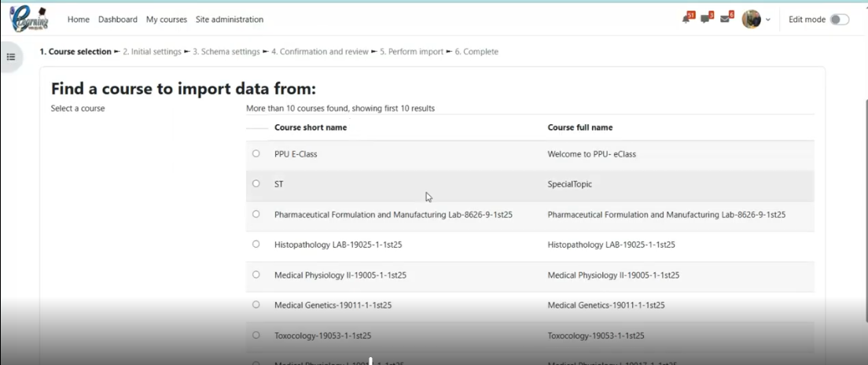Open the messages chat bubble icon
Image resolution: width=868 pixels, height=365 pixels.
pyautogui.click(x=705, y=20)
